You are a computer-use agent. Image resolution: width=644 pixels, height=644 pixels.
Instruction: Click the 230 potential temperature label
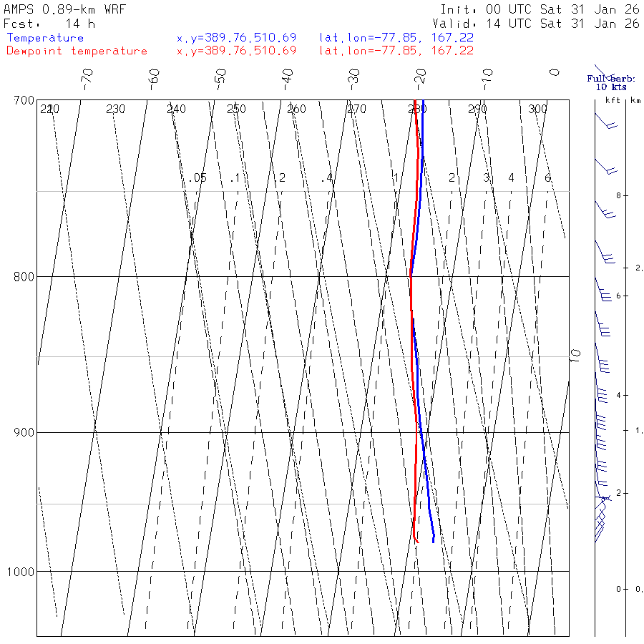pos(115,109)
